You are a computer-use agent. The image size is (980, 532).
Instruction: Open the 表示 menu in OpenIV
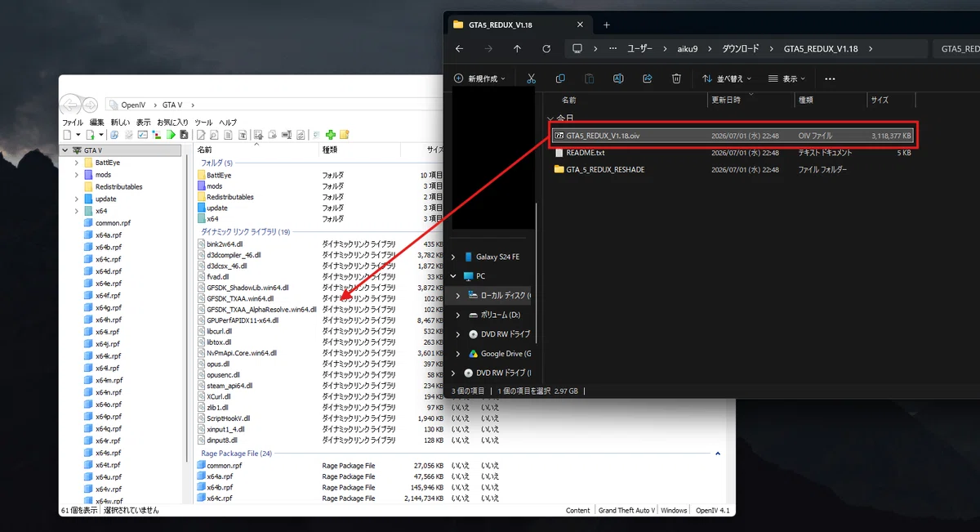(143, 123)
